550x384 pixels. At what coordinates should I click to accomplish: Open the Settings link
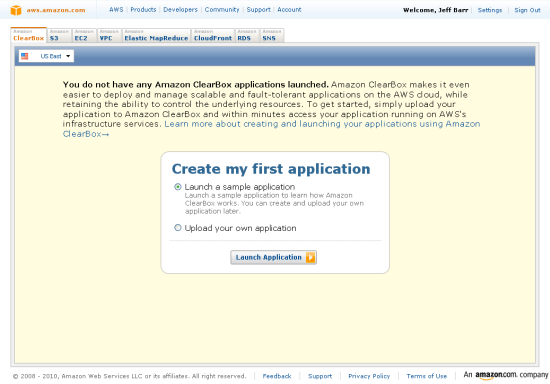point(490,10)
